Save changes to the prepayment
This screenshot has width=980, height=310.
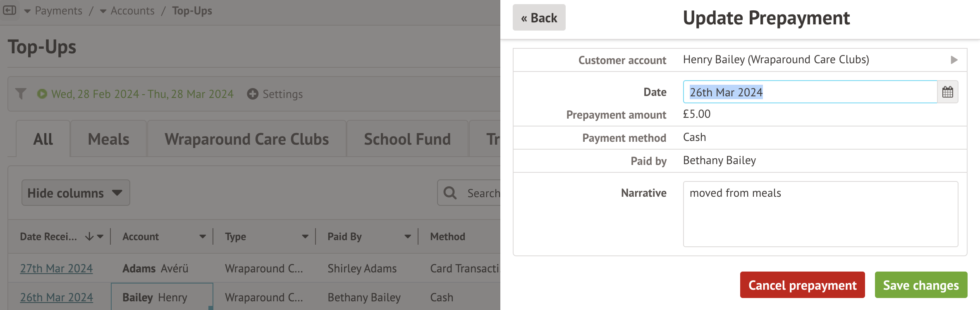(920, 285)
